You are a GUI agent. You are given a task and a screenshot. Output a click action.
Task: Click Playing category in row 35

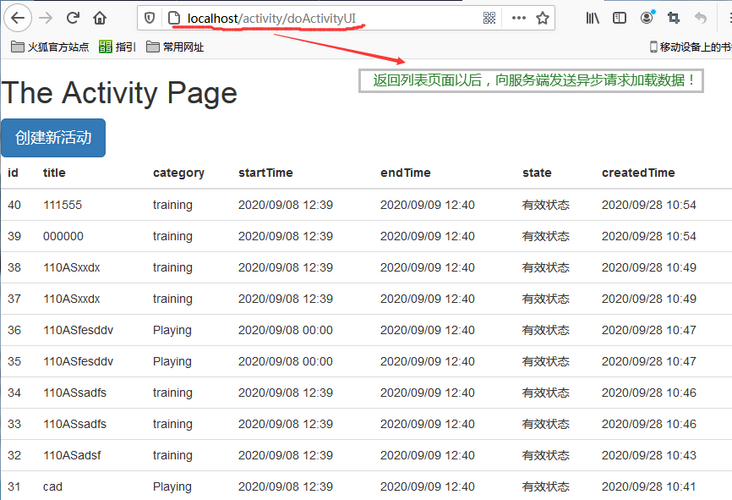tap(172, 362)
